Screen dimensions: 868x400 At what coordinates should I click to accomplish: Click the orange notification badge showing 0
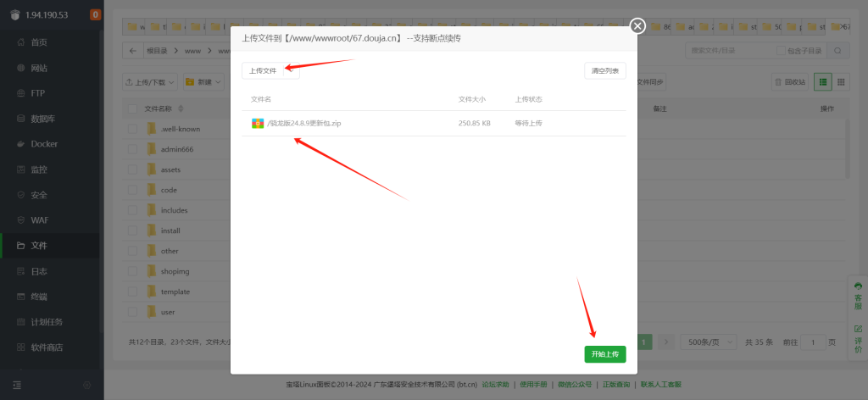(95, 15)
